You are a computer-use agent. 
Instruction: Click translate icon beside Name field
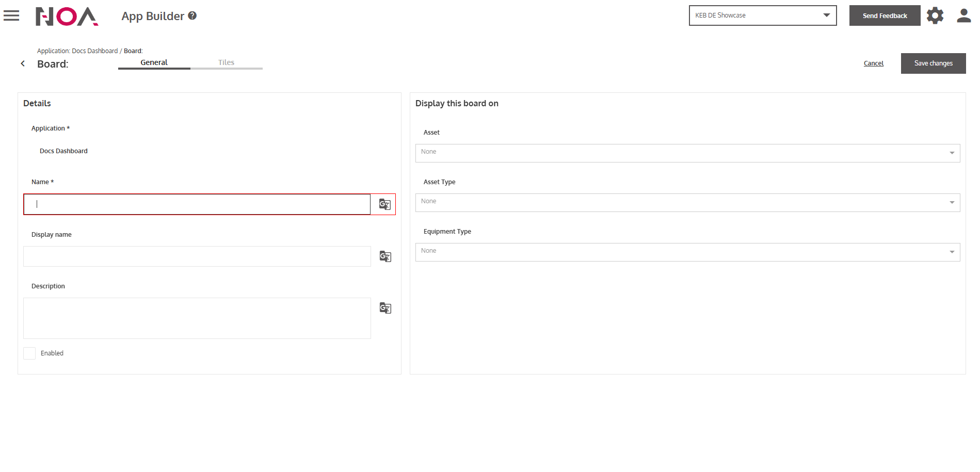pyautogui.click(x=384, y=204)
